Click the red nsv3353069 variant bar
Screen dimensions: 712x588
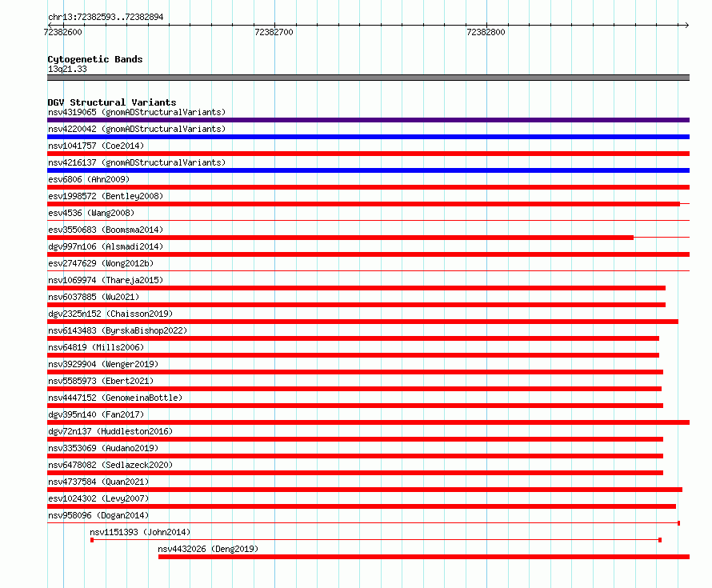coord(355,456)
